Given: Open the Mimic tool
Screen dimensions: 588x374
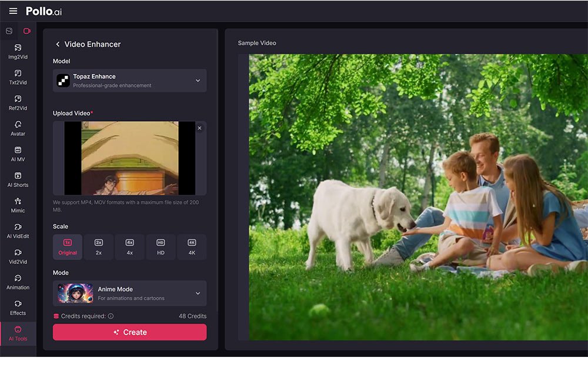Looking at the screenshot, I should point(18,205).
